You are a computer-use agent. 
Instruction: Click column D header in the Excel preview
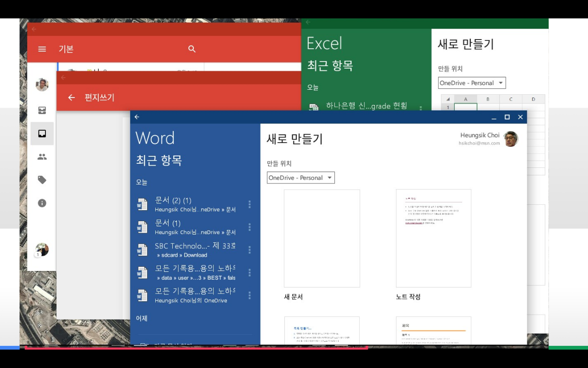(x=533, y=99)
